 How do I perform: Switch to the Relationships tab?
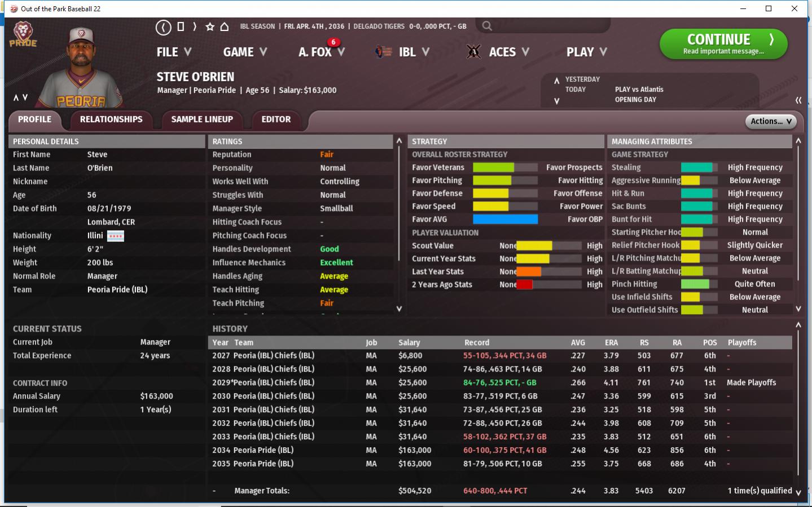pyautogui.click(x=111, y=120)
